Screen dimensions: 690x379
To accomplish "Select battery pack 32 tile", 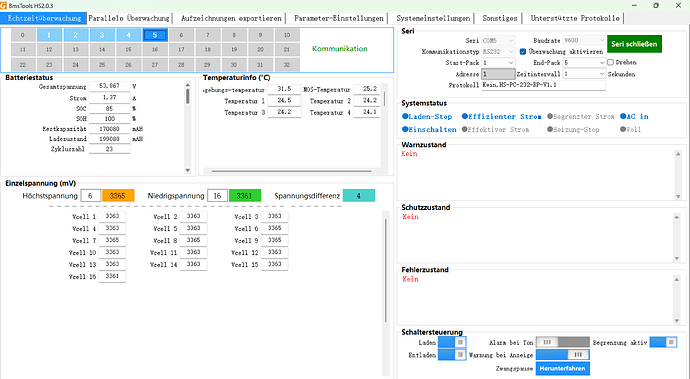I will tap(287, 65).
